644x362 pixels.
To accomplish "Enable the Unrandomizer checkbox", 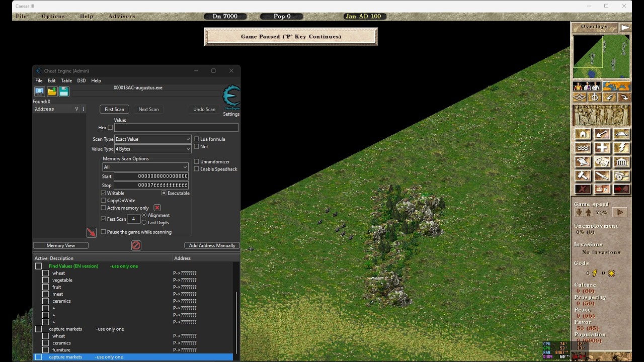I will (x=197, y=162).
